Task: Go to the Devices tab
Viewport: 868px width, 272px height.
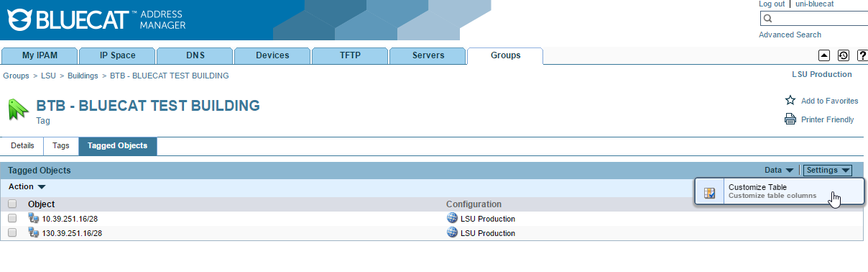Action: (272, 55)
